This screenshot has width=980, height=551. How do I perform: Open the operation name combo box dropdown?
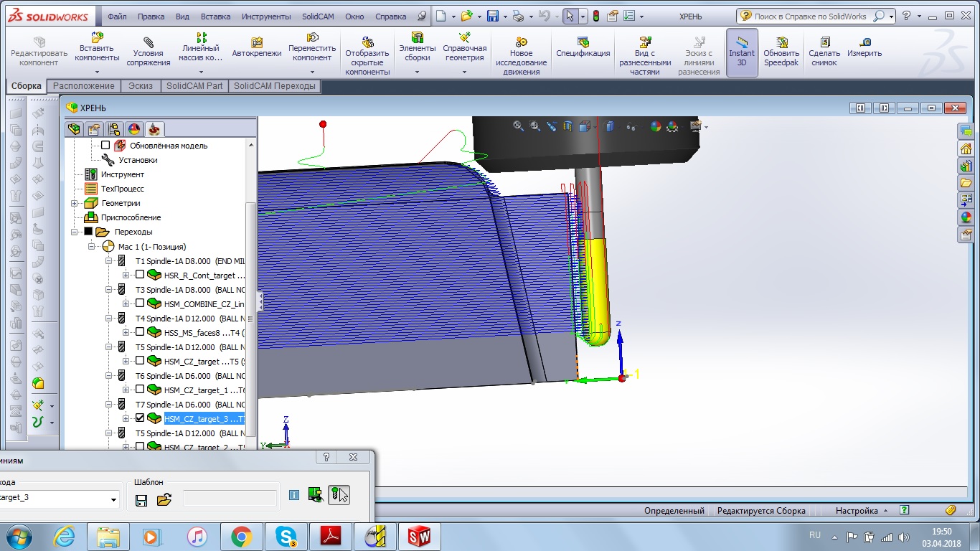[113, 499]
